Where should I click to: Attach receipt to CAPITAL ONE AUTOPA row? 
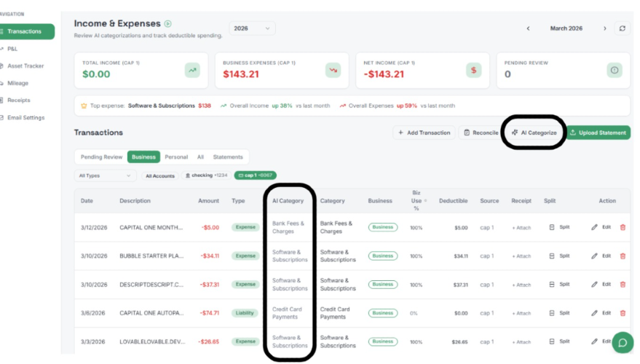(x=521, y=313)
